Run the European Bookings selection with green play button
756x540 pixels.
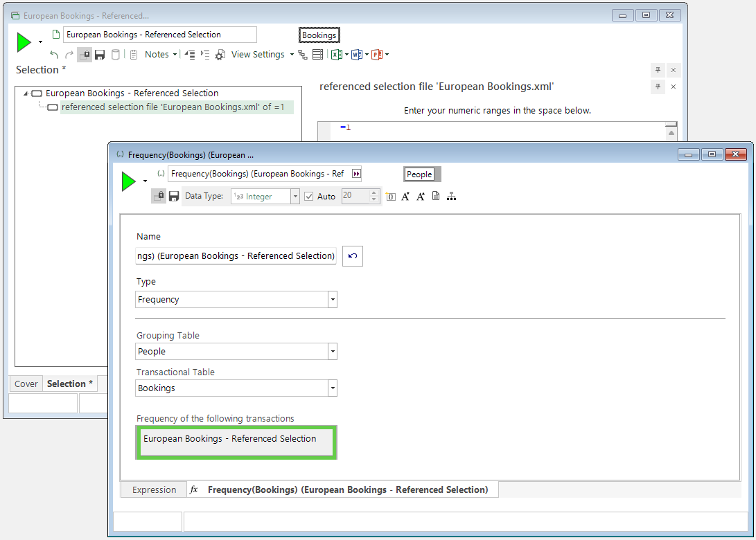click(24, 42)
